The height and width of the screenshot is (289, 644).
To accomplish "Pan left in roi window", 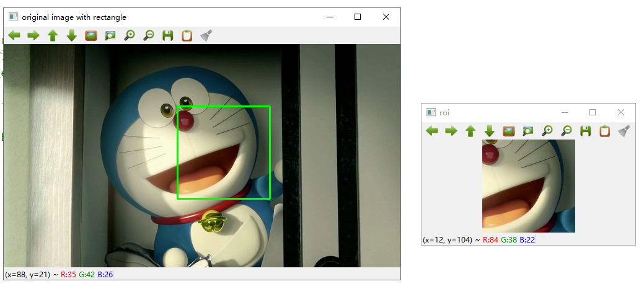I will point(431,131).
